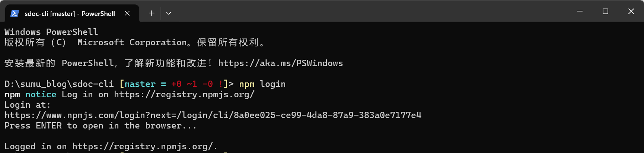
Task: Click empty title bar area beside tabs
Action: coord(369,12)
